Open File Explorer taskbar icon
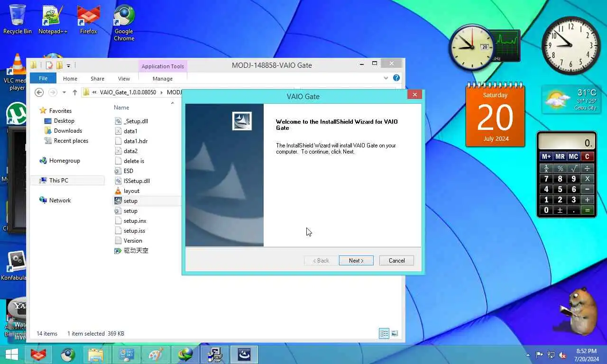Image resolution: width=607 pixels, height=364 pixels. (x=96, y=355)
